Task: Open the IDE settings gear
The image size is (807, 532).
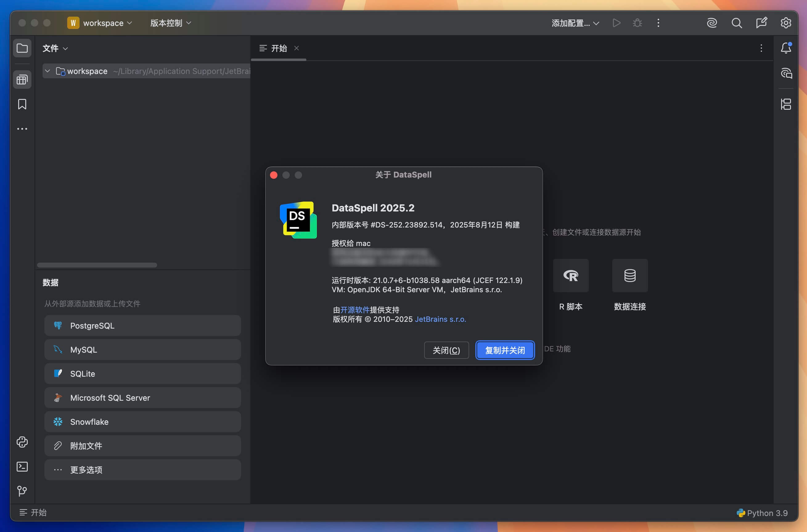Action: 786,23
